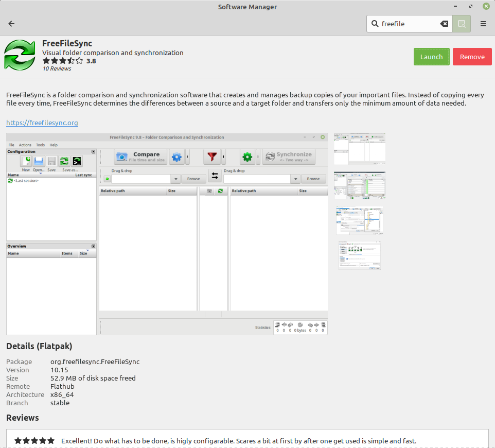Screen dimensions: 495x448
Task: Open the https://freefilesync.org link
Action: [x=42, y=123]
